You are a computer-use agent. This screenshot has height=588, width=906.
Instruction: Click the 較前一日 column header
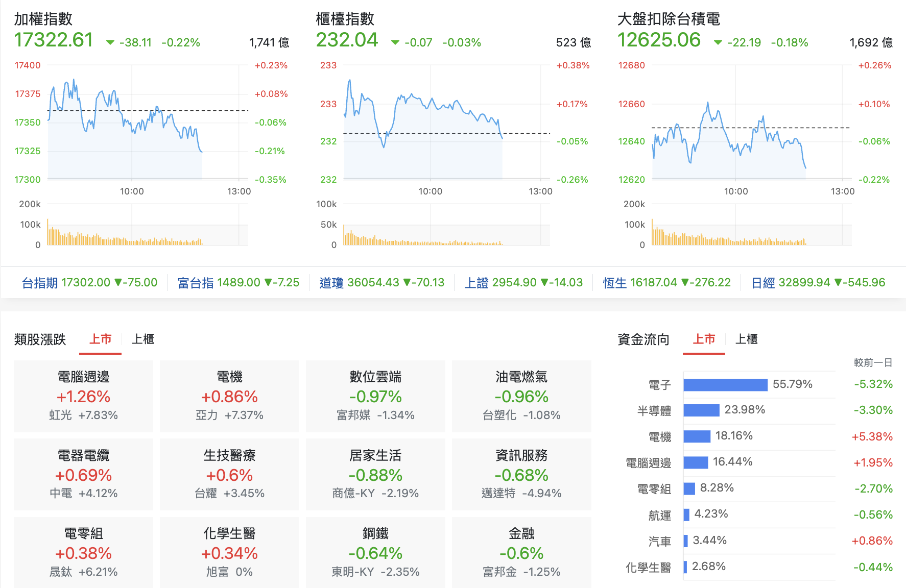[x=873, y=362]
